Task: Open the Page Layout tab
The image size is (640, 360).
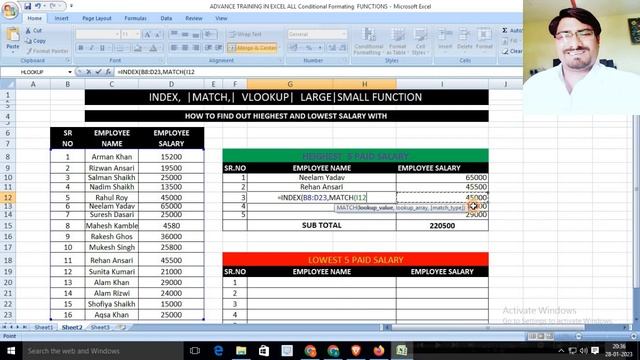Action: 97,18
